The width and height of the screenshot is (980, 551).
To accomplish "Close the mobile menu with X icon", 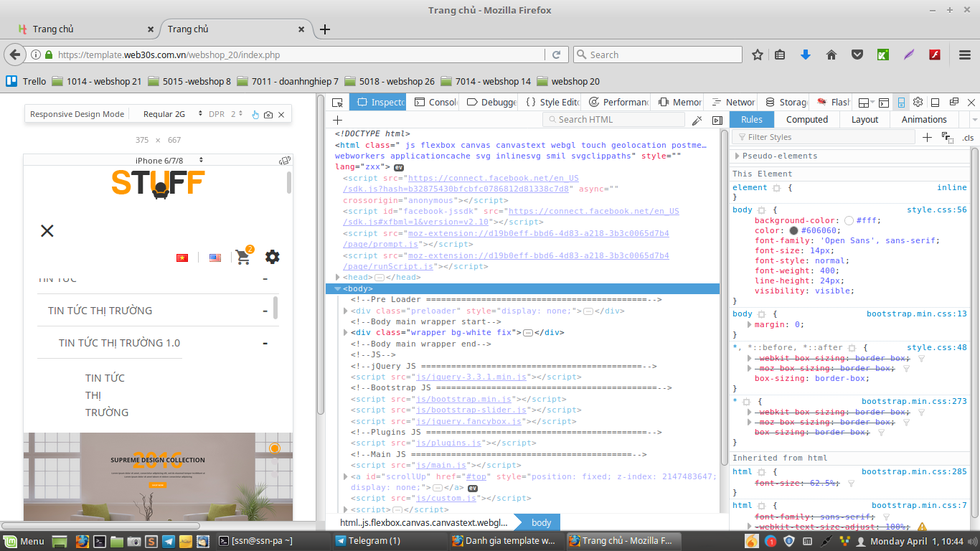I will click(x=47, y=230).
